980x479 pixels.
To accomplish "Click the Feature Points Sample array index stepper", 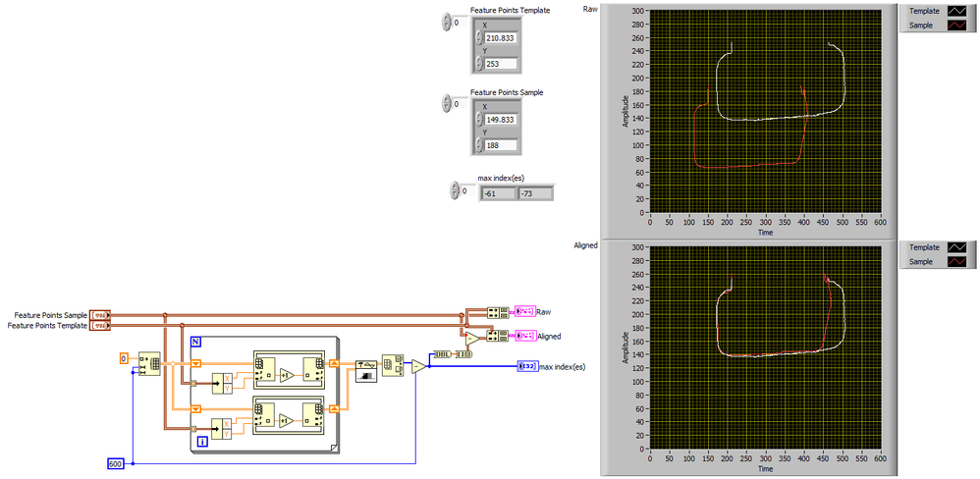I will point(446,104).
